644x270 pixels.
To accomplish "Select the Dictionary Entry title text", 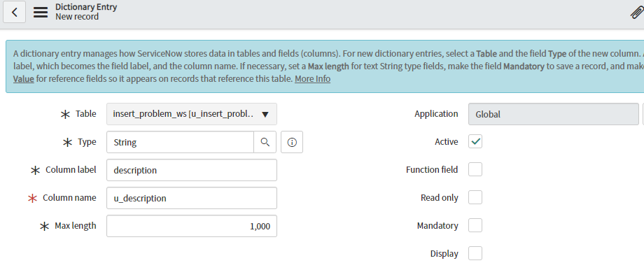I will 86,7.
